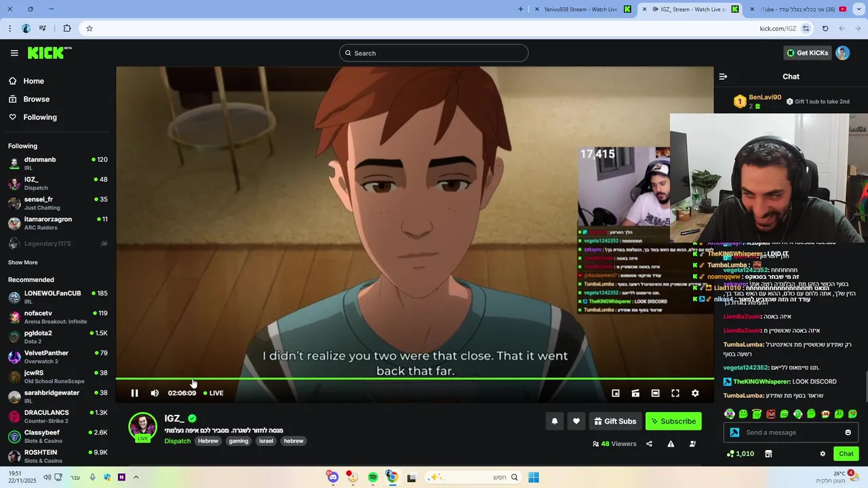Open a new browser tab
The image size is (868, 488).
(x=521, y=9)
